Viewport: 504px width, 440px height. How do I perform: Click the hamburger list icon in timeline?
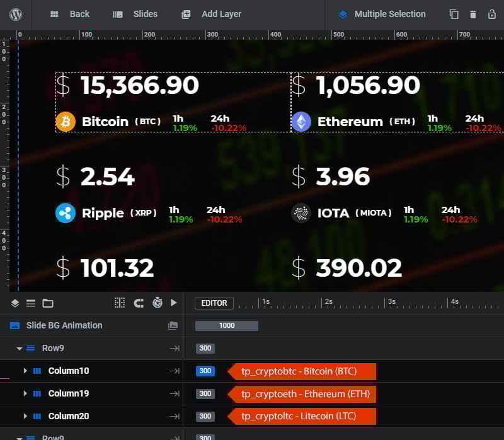(x=31, y=303)
